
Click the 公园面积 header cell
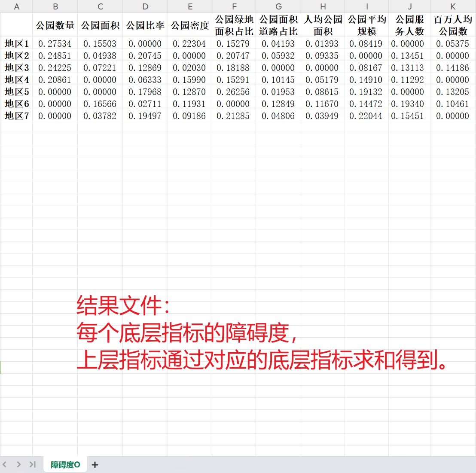pyautogui.click(x=100, y=25)
